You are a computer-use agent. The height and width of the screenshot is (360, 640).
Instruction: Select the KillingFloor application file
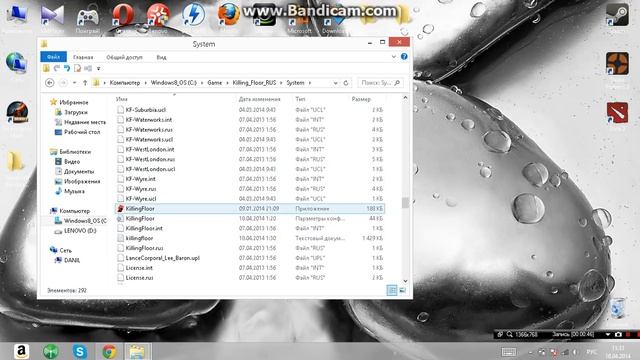(250, 209)
